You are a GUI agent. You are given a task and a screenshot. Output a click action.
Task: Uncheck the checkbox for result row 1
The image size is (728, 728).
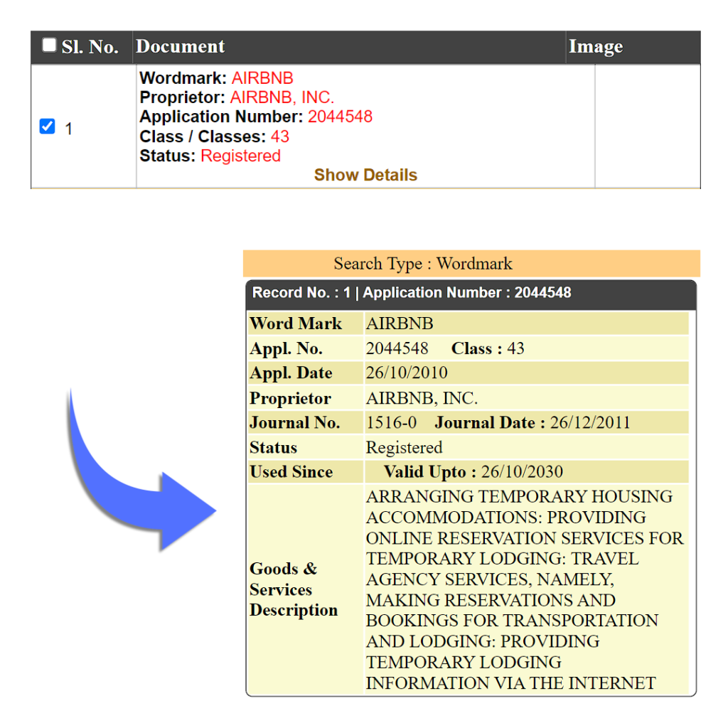pos(47,127)
